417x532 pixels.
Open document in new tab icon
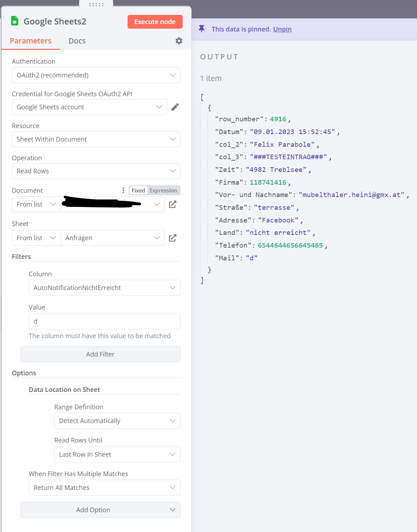point(172,204)
